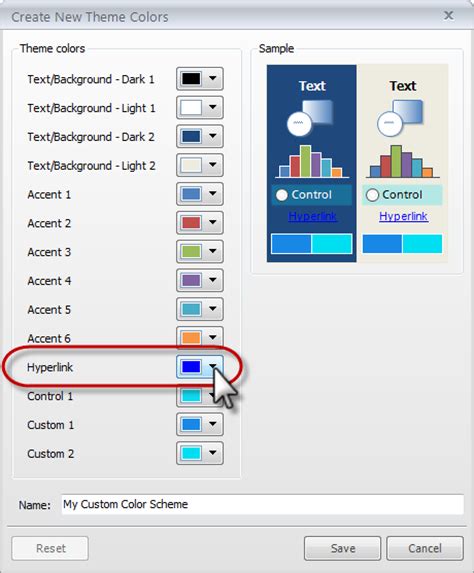
Task: Expand the Accent 6 color dropdown arrow
Action: click(213, 337)
